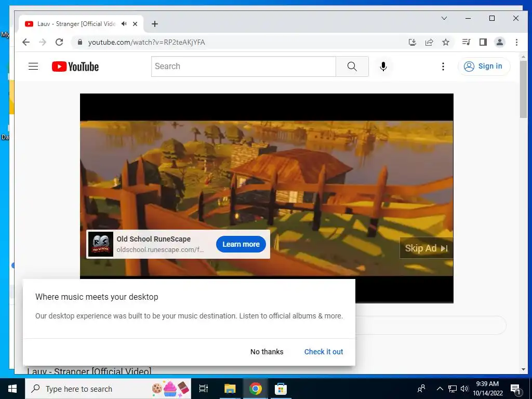Image resolution: width=532 pixels, height=399 pixels.
Task: Click the network icon in system tray
Action: 453,389
